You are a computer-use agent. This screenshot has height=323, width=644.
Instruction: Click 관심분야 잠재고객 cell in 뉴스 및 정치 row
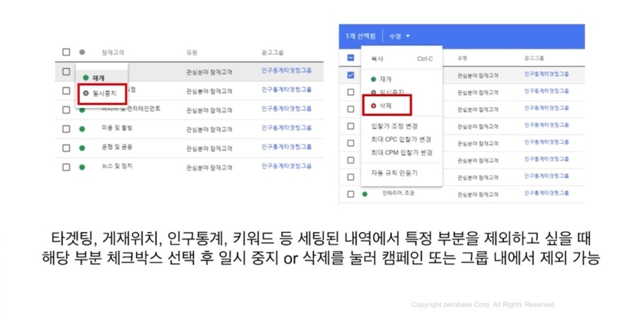pos(209,168)
